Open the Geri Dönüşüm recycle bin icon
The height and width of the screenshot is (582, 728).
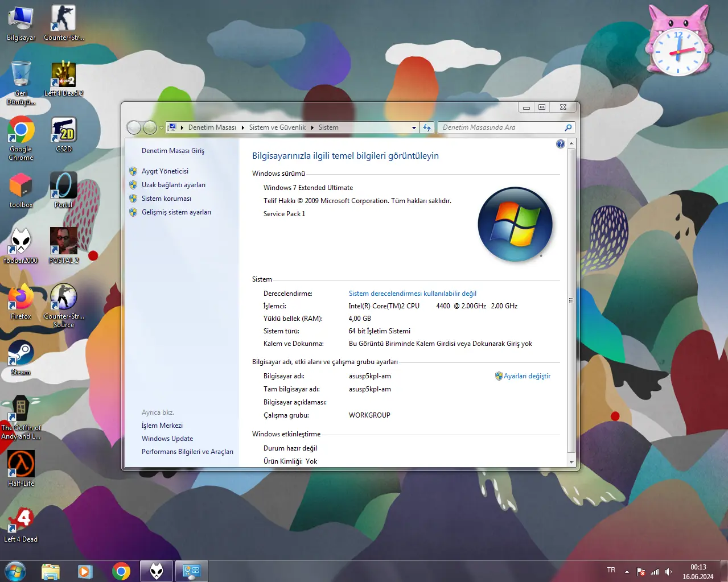(x=21, y=82)
